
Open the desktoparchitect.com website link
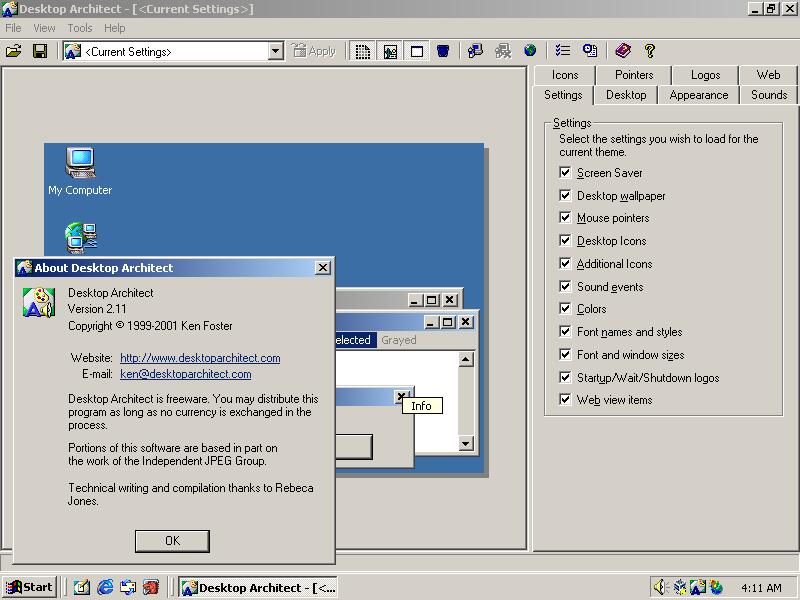pos(200,358)
